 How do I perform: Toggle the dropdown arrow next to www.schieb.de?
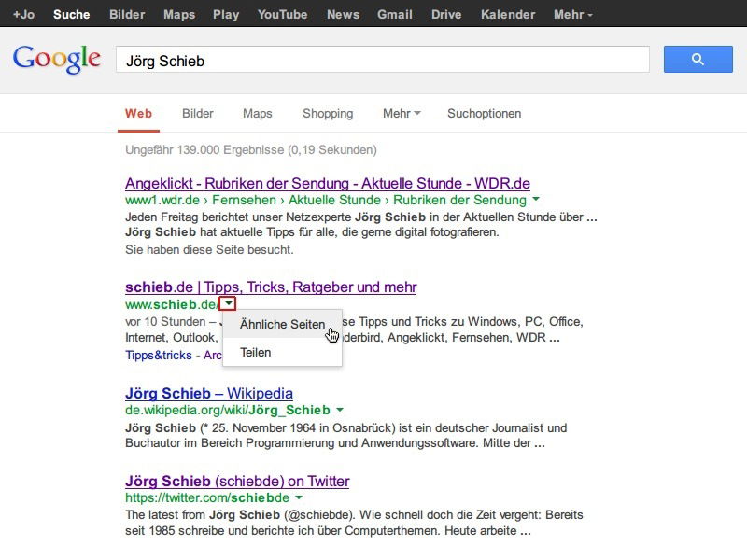point(228,303)
